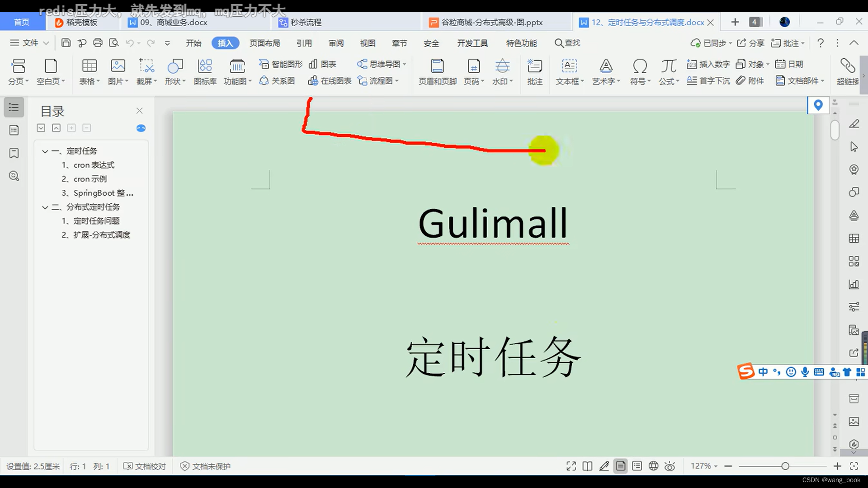Click the 分享 share button

click(x=750, y=43)
